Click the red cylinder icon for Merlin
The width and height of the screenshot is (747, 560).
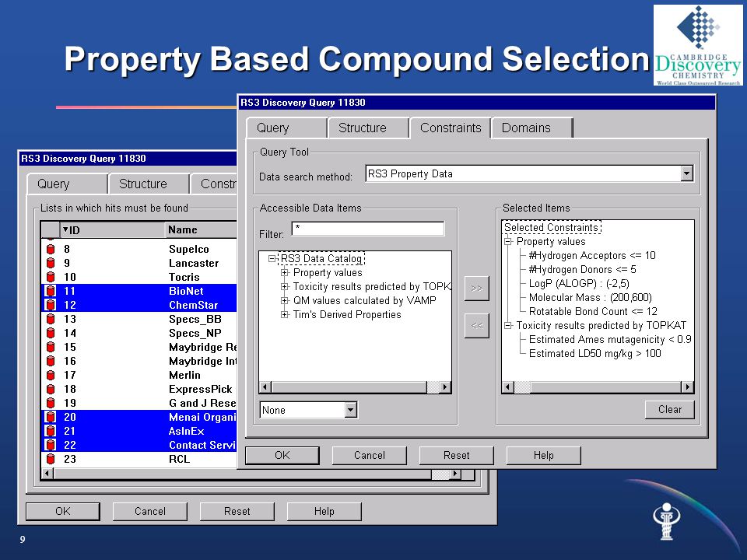(50, 375)
